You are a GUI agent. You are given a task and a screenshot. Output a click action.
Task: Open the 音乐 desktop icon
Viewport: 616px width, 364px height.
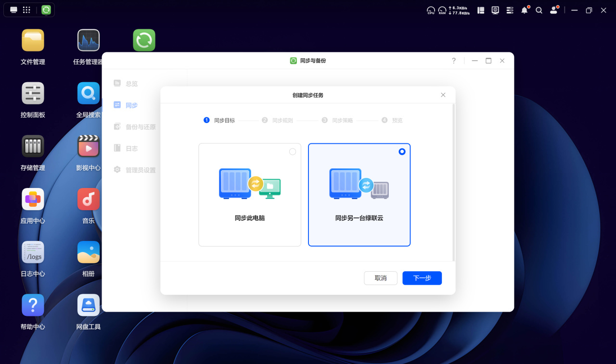(x=89, y=199)
